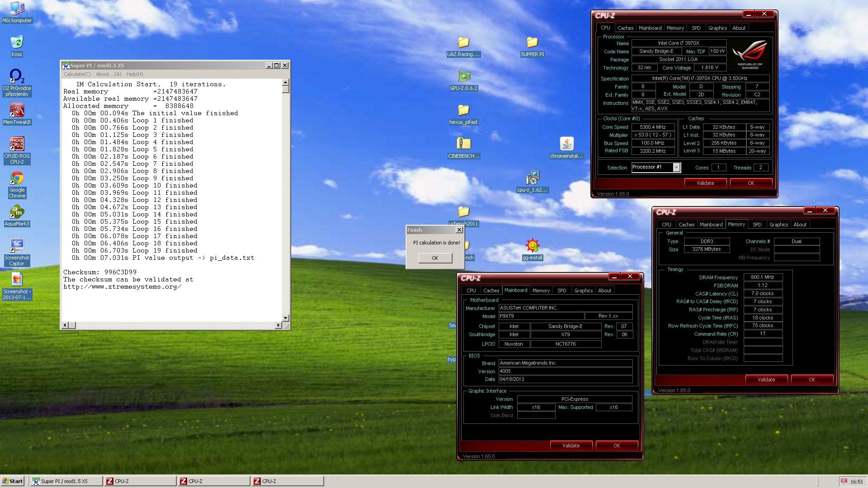Open About tab in top CPU-Z window
Screen dimensions: 868x488
click(739, 28)
